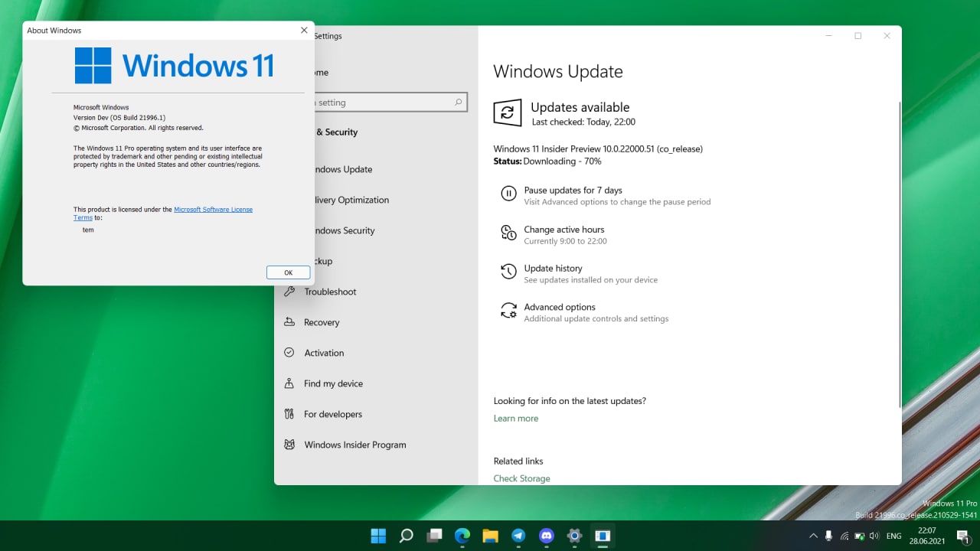Click the Change active hours clock icon
Image resolution: width=980 pixels, height=551 pixels.
coord(508,233)
